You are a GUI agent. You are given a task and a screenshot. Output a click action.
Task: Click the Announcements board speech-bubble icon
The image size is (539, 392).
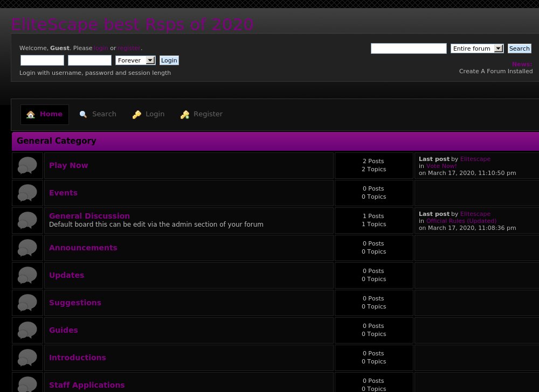pyautogui.click(x=27, y=248)
